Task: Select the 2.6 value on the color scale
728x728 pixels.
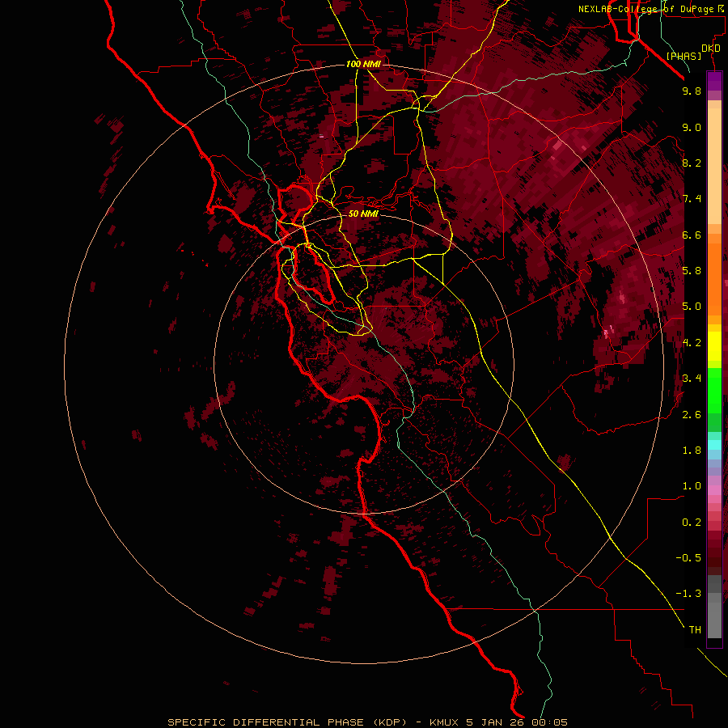Action: pyautogui.click(x=692, y=415)
